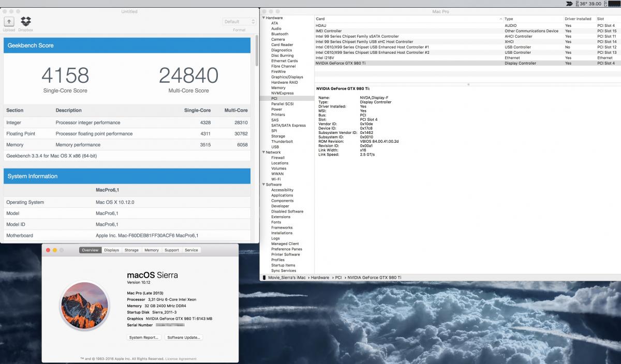
Task: Select Diagnostics in the sidebar
Action: click(x=282, y=50)
